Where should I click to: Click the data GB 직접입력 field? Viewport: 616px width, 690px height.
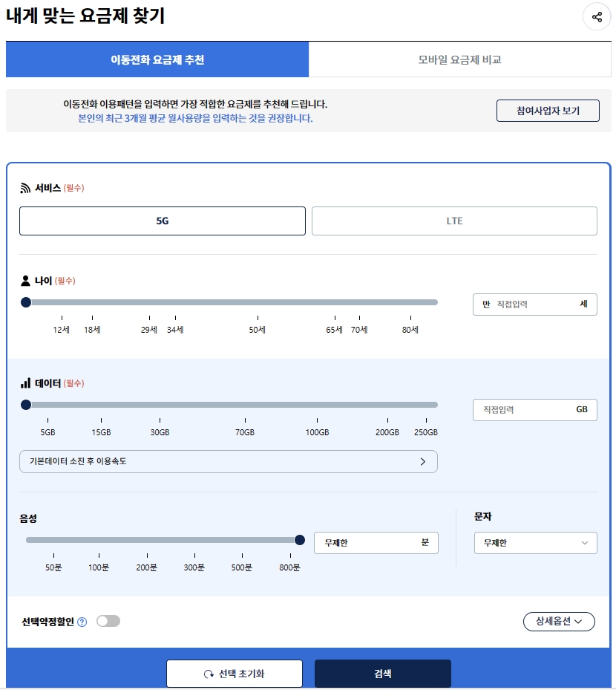point(527,409)
